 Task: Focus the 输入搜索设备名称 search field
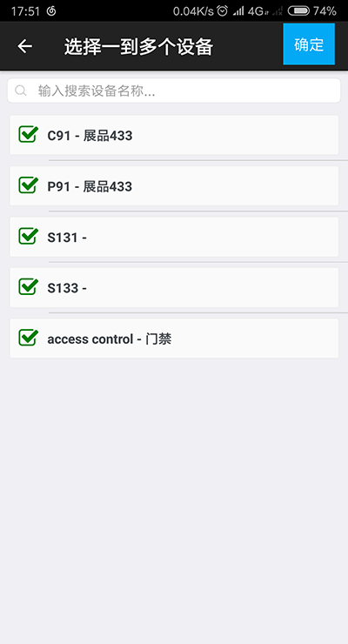pyautogui.click(x=174, y=91)
